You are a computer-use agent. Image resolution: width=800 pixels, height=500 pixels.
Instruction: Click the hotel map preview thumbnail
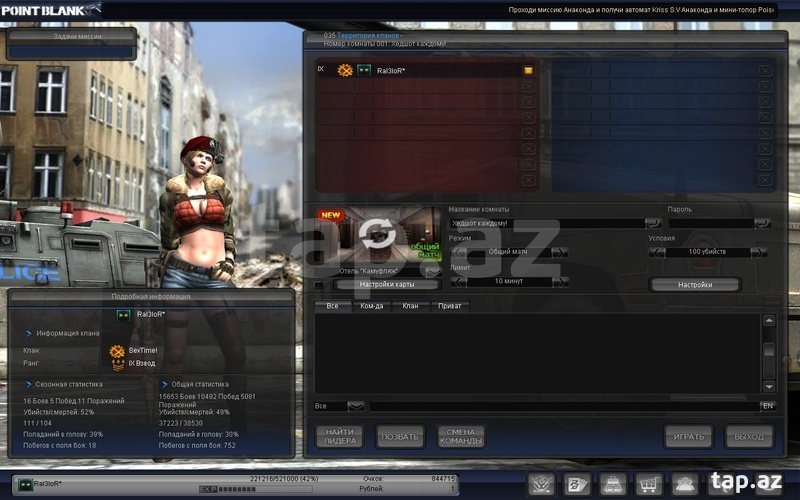click(378, 235)
